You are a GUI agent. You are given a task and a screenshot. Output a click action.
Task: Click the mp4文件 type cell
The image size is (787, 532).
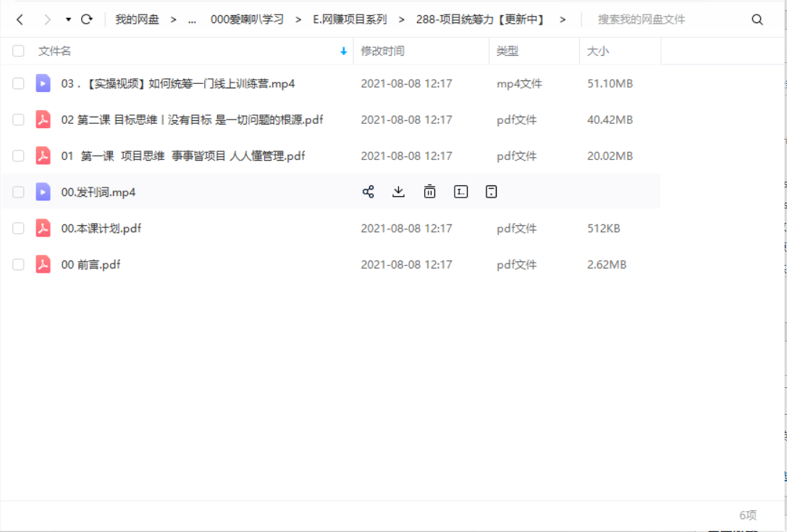(519, 83)
